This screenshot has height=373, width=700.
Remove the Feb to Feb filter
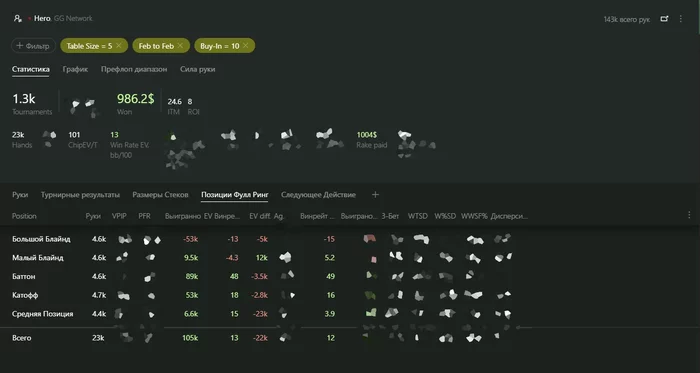180,46
